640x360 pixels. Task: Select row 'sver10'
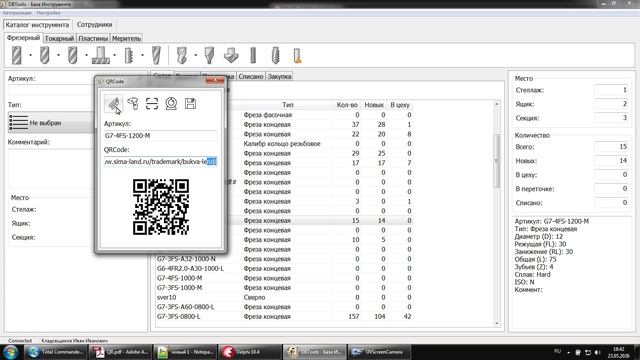coord(284,297)
